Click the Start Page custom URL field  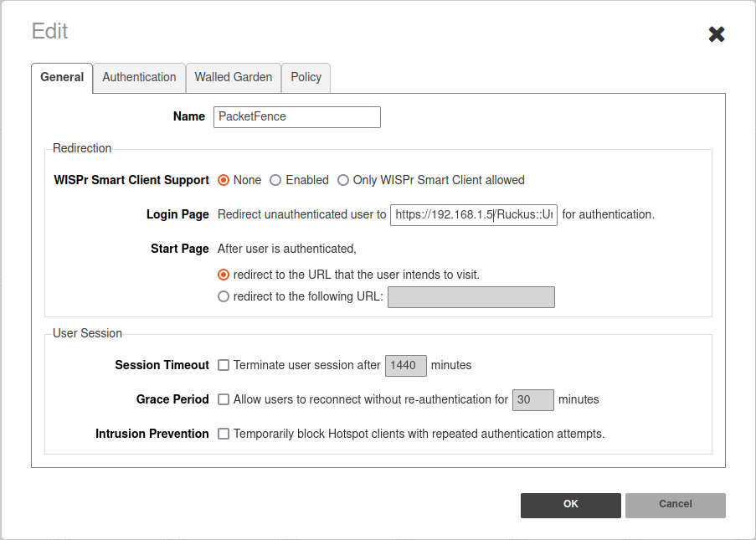471,297
